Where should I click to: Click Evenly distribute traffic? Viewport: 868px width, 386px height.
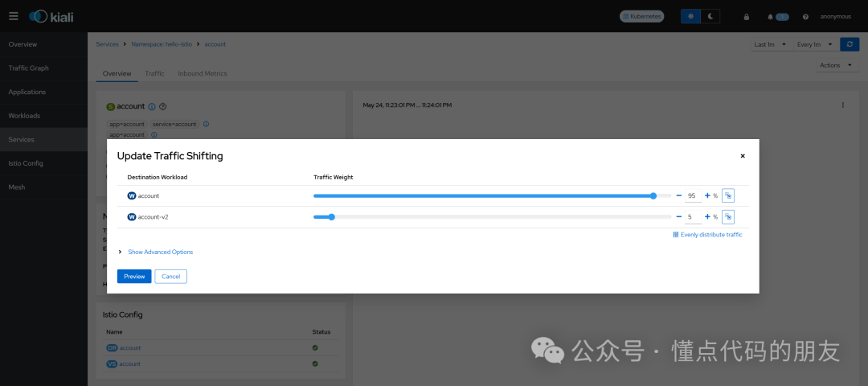coord(707,235)
